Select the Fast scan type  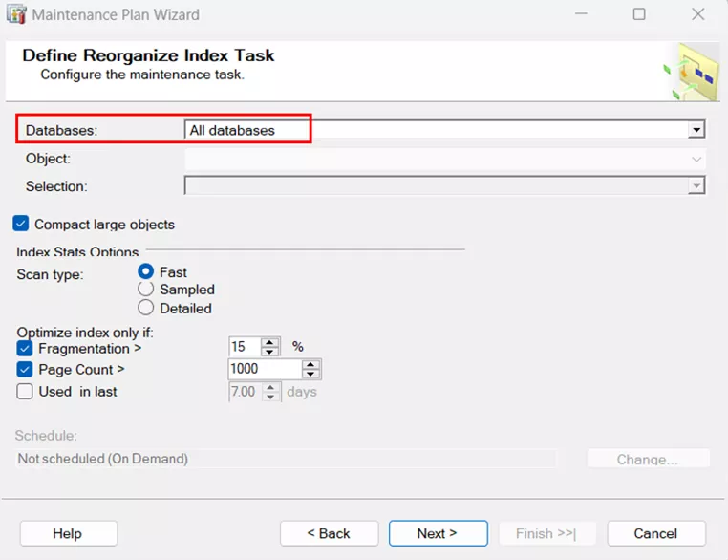146,271
